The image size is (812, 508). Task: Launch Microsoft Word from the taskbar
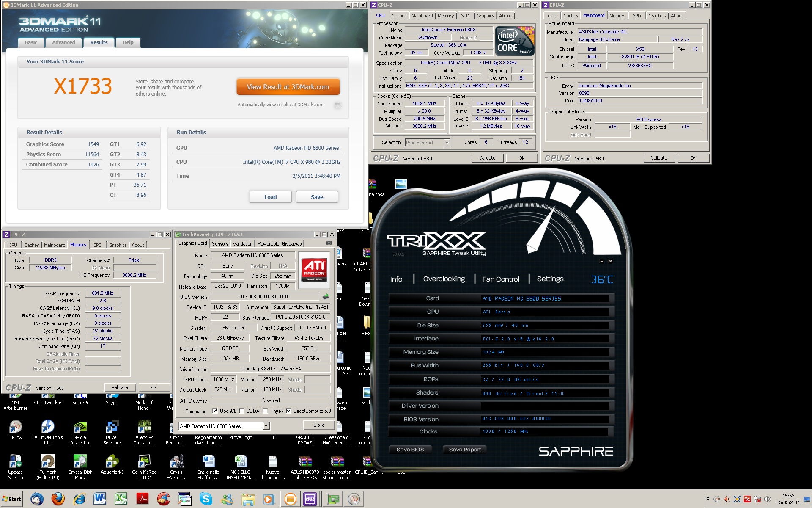tap(100, 499)
